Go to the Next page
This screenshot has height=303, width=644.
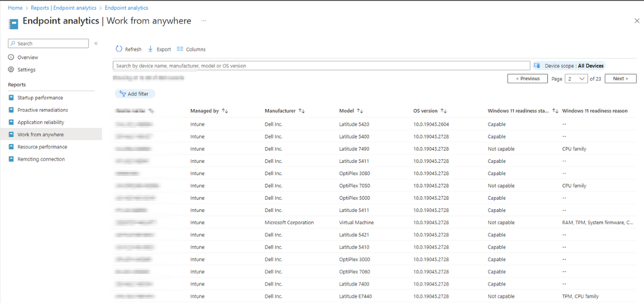(621, 79)
